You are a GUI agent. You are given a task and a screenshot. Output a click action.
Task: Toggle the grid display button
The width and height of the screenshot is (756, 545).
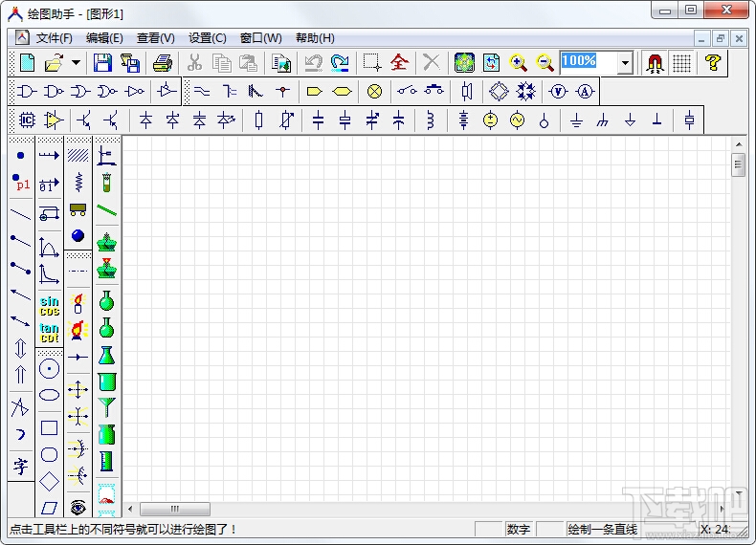coord(681,63)
